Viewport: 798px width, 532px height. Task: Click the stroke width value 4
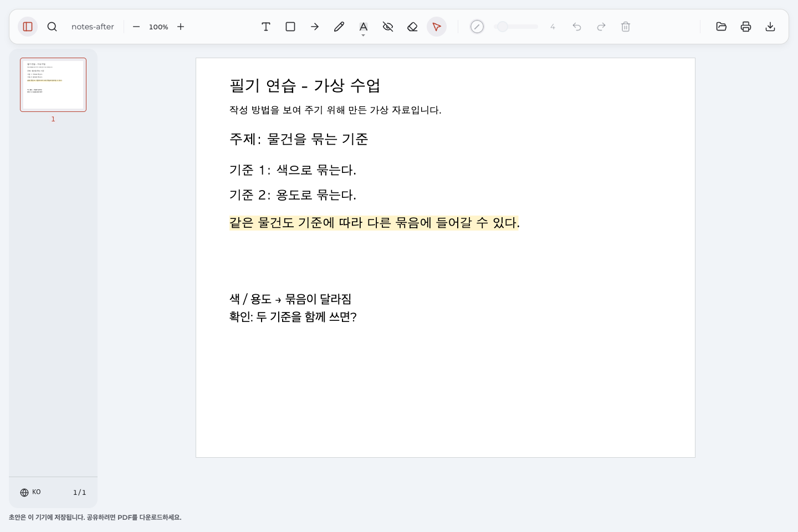[x=553, y=27]
